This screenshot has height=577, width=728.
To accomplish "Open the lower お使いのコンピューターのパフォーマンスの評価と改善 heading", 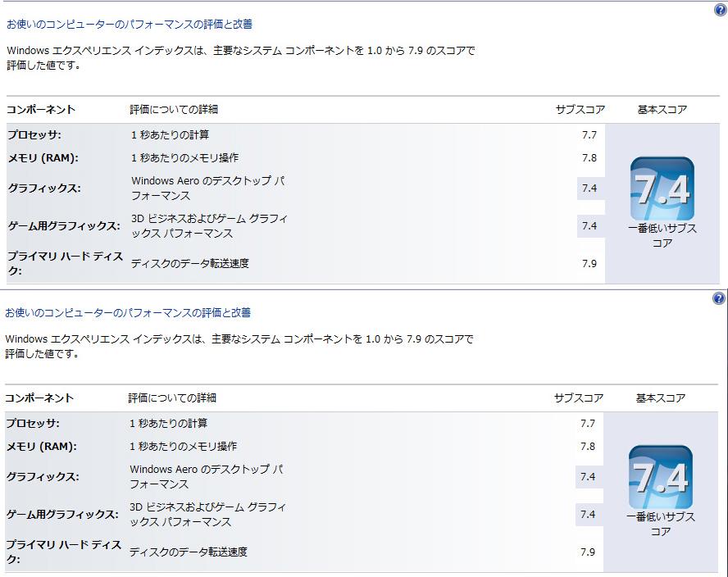I will tap(128, 312).
